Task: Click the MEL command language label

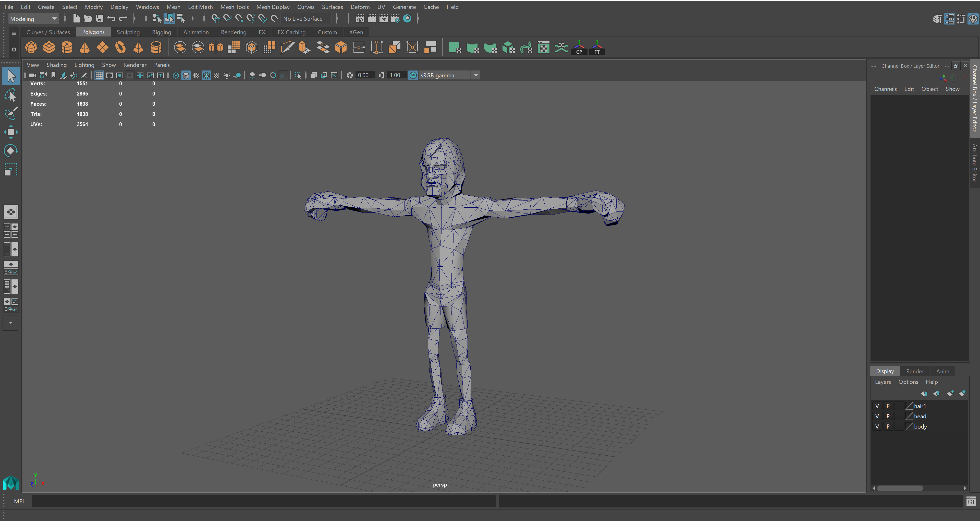Action: 19,501
